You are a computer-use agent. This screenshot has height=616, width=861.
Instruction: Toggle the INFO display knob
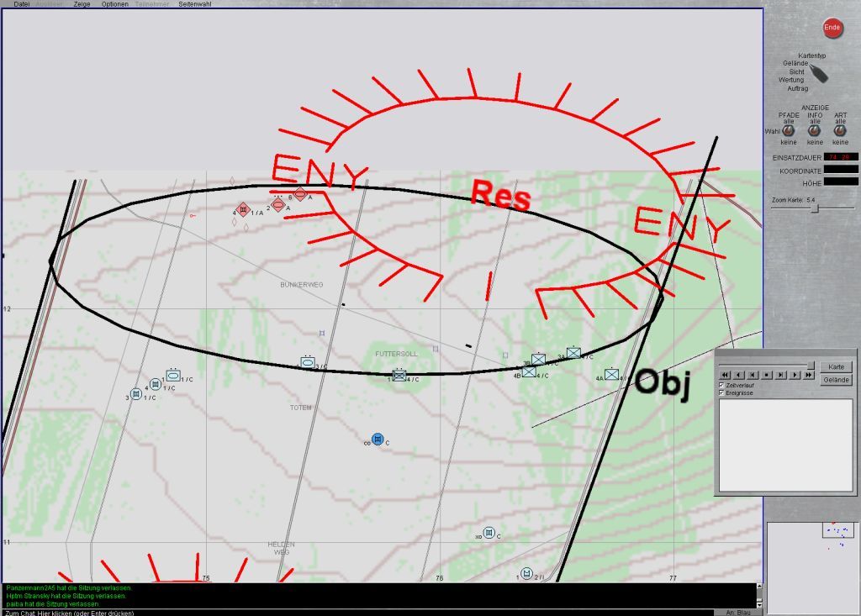[x=815, y=131]
